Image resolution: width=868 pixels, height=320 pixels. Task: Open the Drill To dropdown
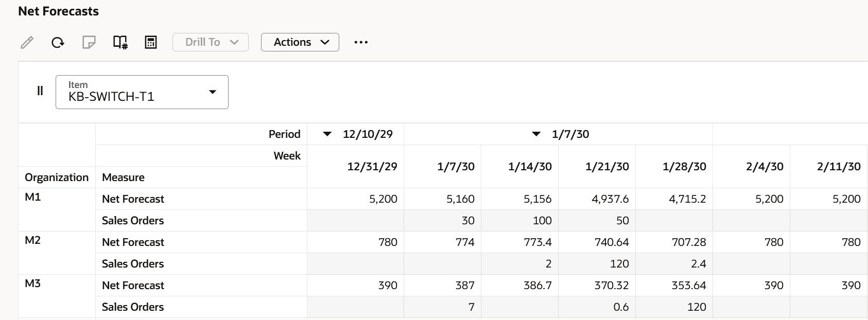211,42
